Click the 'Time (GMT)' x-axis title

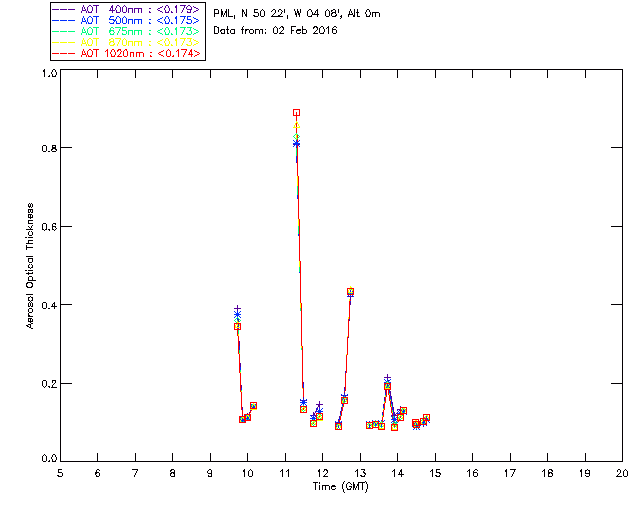coord(340,486)
